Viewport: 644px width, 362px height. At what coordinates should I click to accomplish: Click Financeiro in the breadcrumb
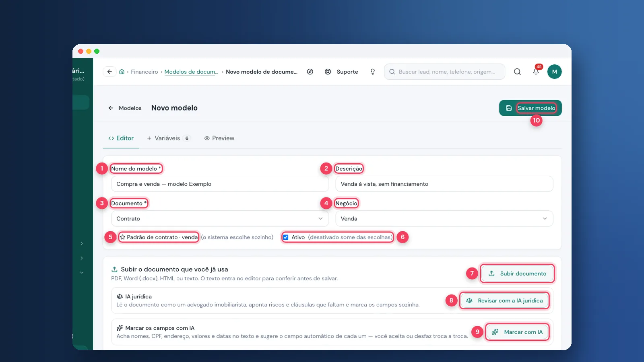[x=144, y=72]
